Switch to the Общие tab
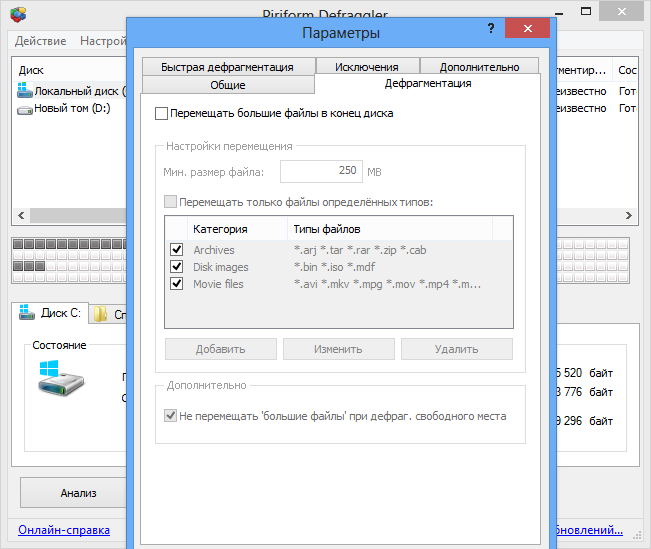Viewport: 651px width, 549px height. click(228, 85)
